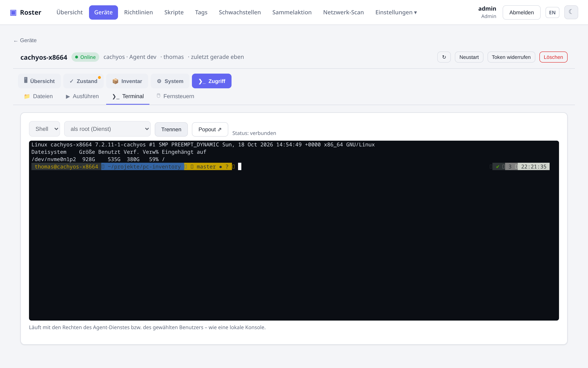Click '~/projekte/pc-inventory' path in prompt
This screenshot has width=588, height=368.
[x=144, y=166]
